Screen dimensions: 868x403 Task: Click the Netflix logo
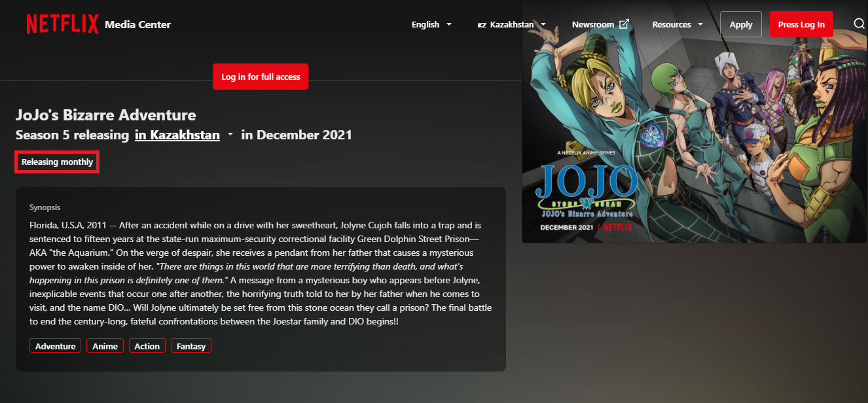coord(62,24)
